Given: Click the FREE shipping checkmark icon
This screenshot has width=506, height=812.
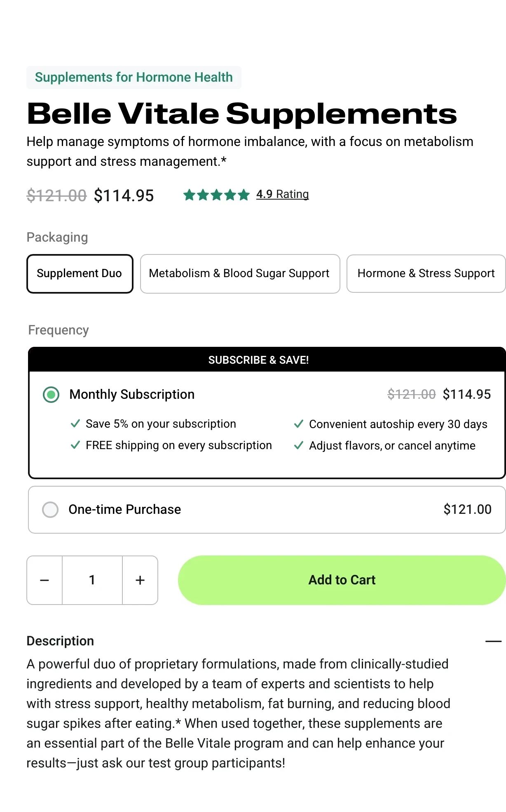Looking at the screenshot, I should tap(75, 445).
